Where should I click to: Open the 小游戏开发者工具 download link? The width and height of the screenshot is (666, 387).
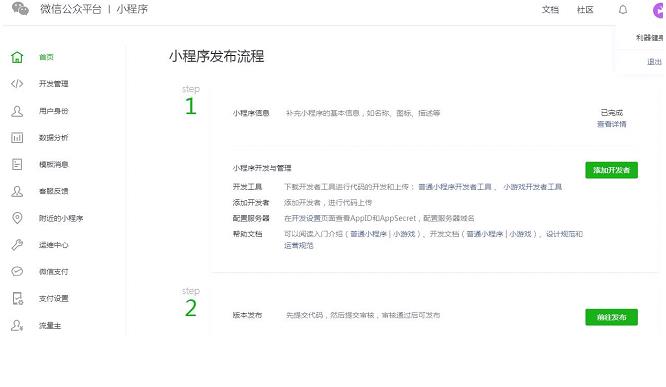[533, 187]
